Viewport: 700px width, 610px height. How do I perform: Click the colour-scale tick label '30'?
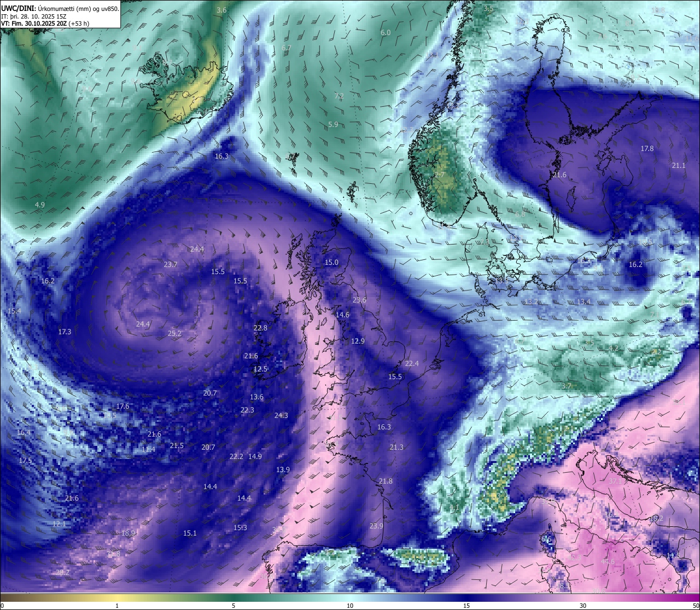(x=583, y=606)
